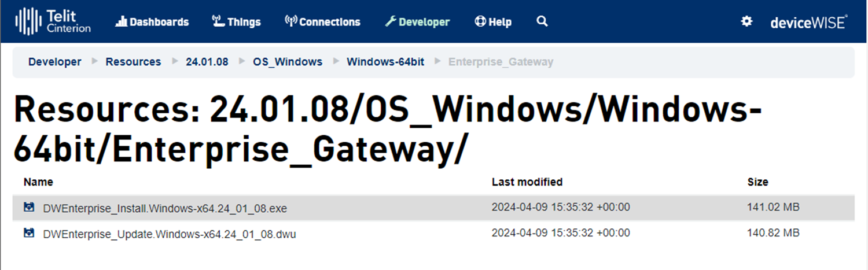
Task: Click file icon beside DWEnterprise_Update dwu
Action: [x=29, y=233]
